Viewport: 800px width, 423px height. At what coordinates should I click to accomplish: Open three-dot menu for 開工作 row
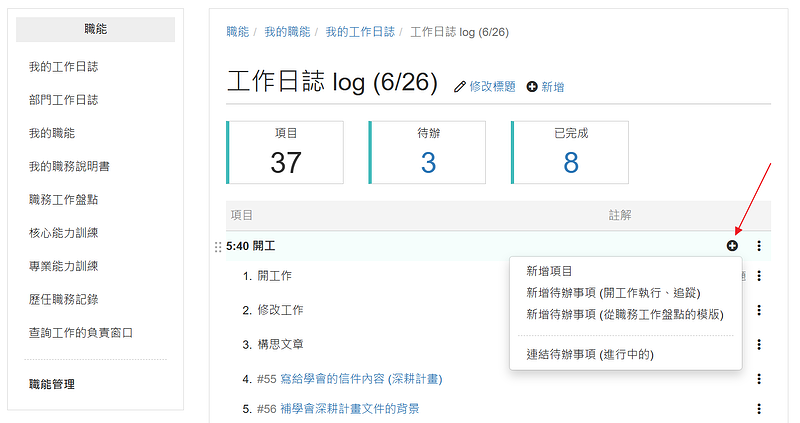click(x=759, y=276)
